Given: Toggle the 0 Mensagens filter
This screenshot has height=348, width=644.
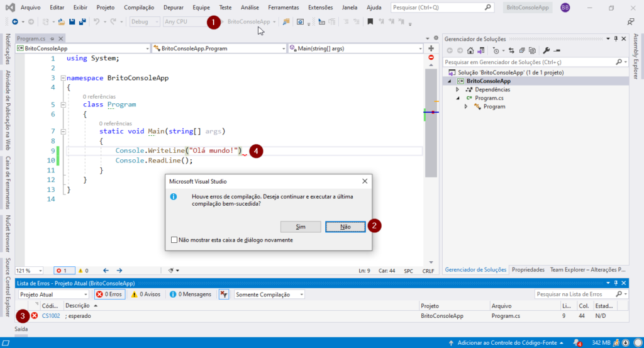Looking at the screenshot, I should tap(191, 294).
